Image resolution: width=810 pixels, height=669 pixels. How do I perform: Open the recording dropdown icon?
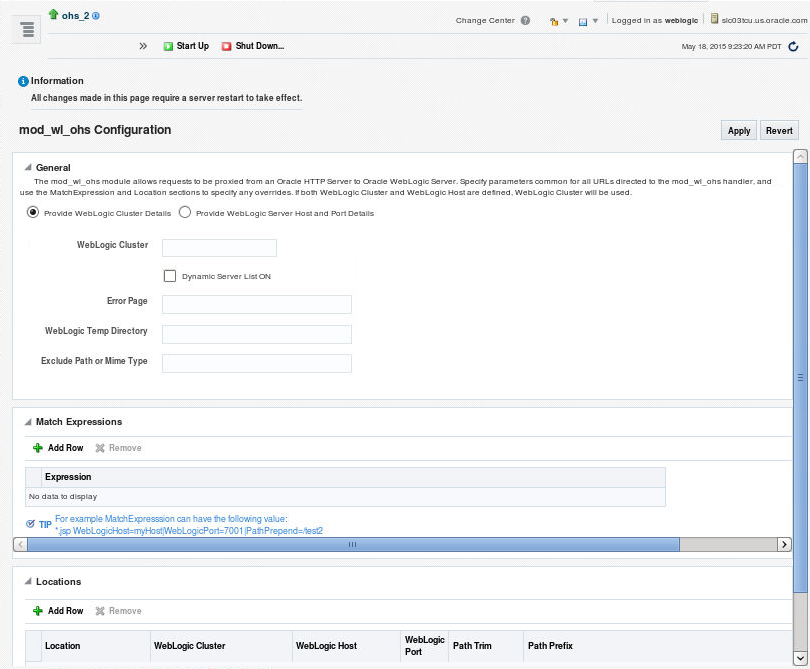(588, 21)
